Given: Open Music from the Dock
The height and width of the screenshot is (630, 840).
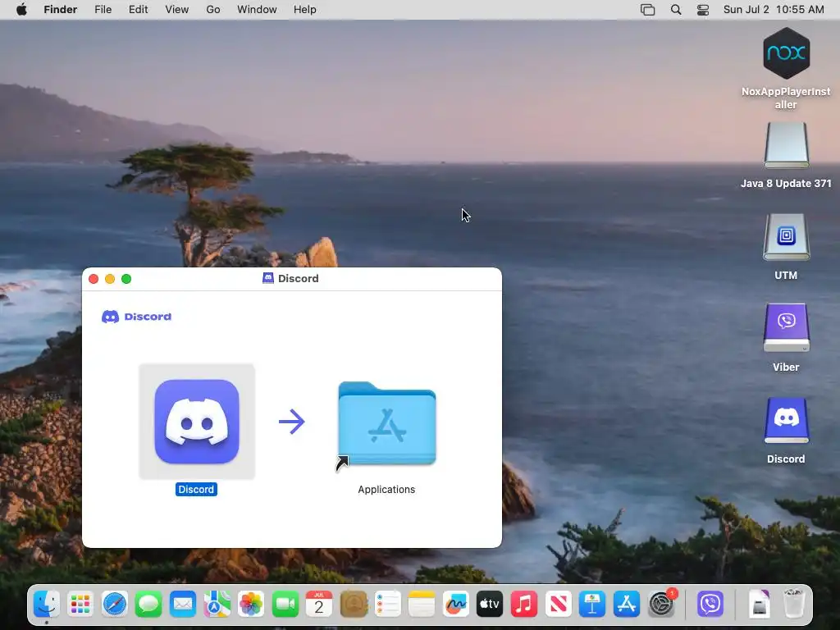Looking at the screenshot, I should [524, 605].
